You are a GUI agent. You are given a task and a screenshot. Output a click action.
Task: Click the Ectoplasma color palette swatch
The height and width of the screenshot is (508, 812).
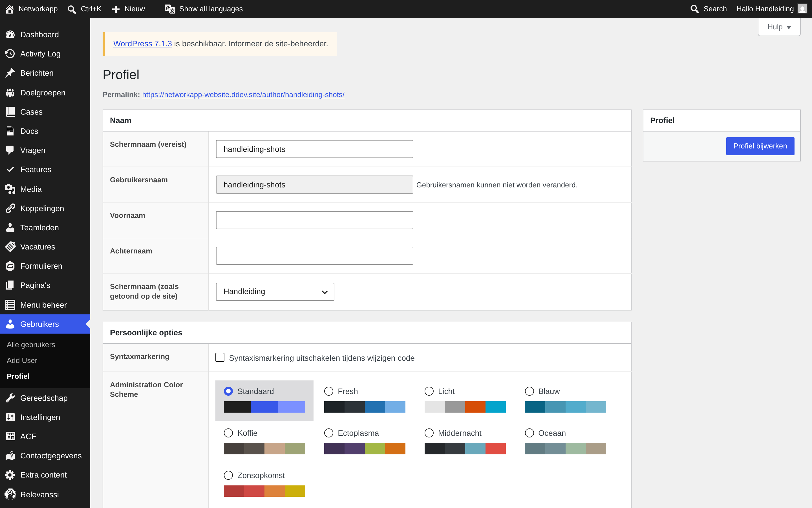click(365, 449)
